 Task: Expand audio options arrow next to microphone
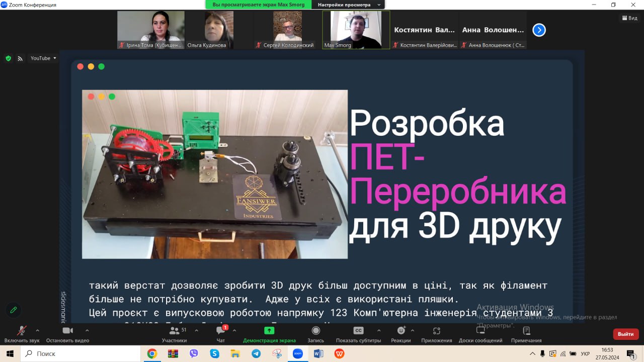click(37, 330)
